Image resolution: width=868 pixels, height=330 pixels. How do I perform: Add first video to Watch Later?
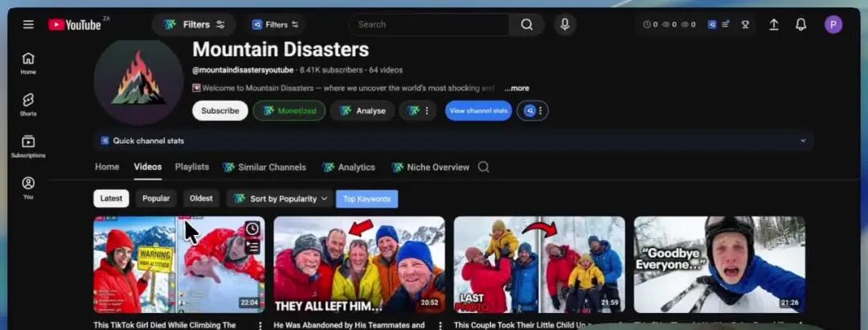(x=252, y=229)
